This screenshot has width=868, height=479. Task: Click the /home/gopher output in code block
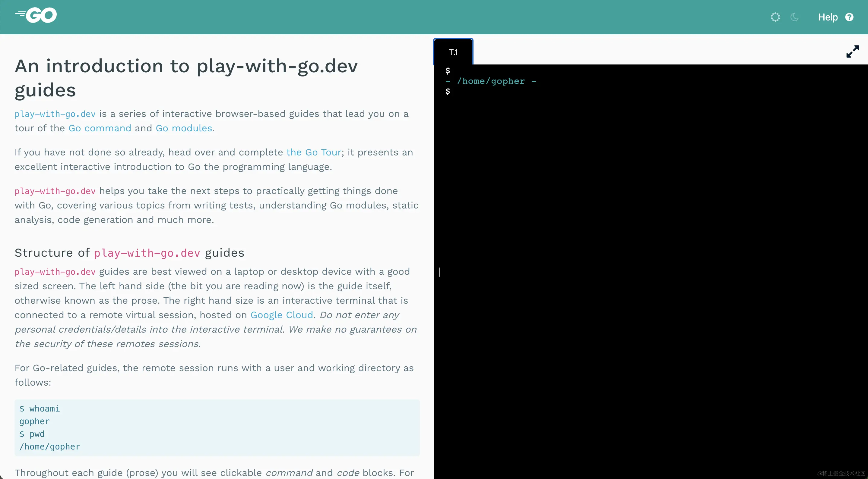[50, 447]
